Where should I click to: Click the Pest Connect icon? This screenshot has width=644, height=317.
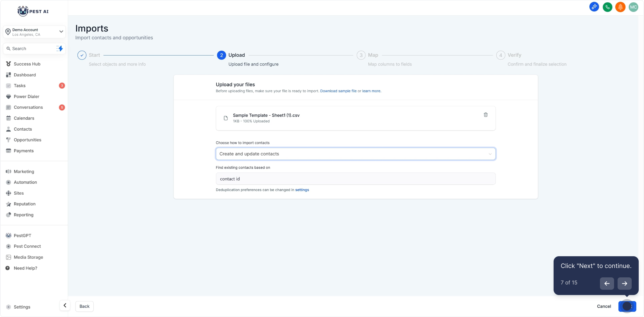tap(9, 246)
